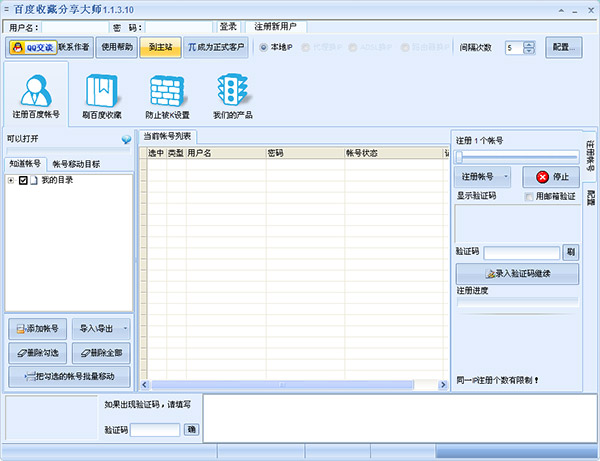The image size is (600, 461).
Task: Click the 间隔次数 value field
Action: click(x=514, y=48)
